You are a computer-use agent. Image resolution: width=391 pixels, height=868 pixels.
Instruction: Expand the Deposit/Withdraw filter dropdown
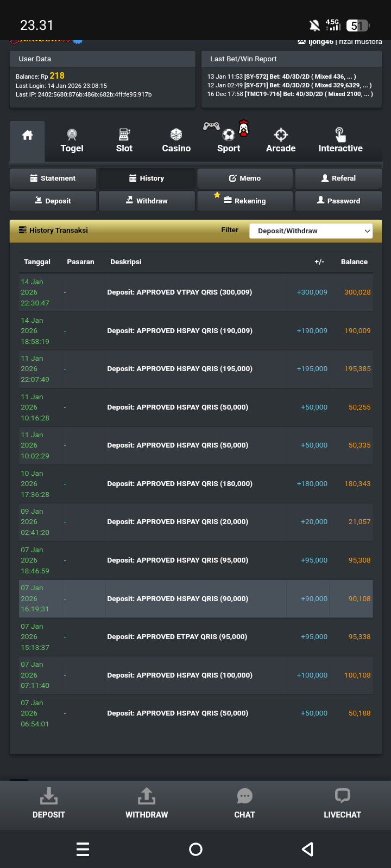311,231
